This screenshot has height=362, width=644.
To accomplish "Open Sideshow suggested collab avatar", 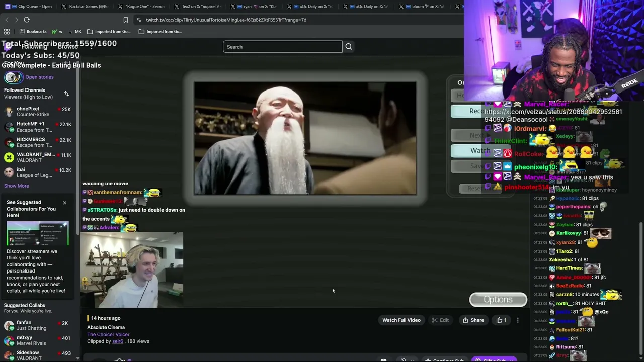I will [9, 355].
